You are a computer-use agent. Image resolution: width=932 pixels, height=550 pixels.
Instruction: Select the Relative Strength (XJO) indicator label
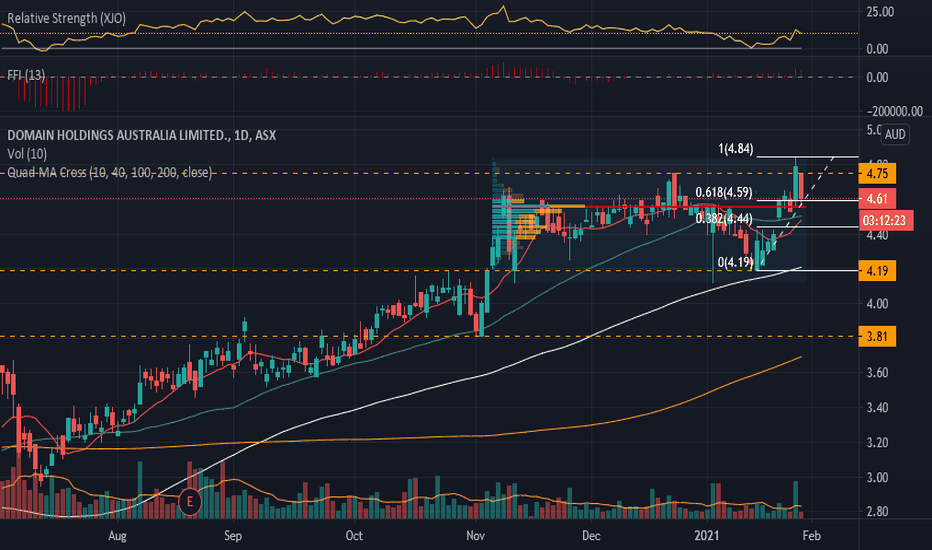click(x=66, y=18)
